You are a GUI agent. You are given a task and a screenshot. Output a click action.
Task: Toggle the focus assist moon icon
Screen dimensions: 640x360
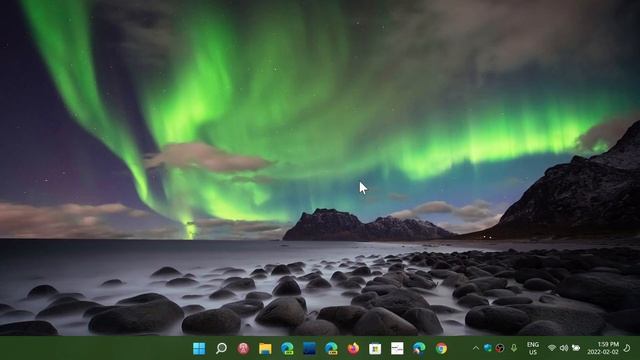click(x=627, y=348)
